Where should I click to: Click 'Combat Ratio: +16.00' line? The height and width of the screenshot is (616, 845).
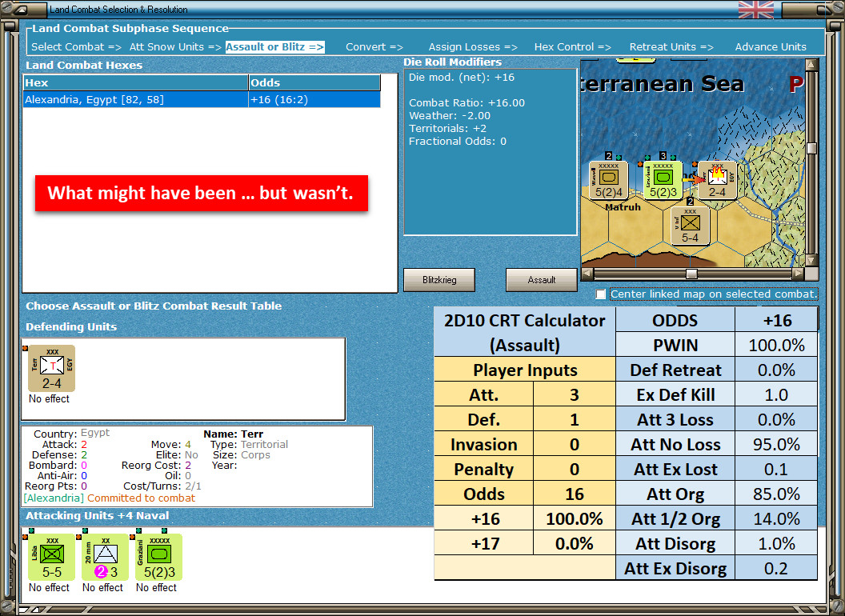tap(467, 103)
